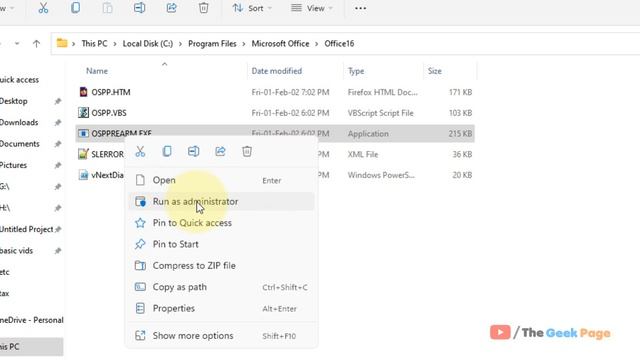
Task: Open the View dropdown in the toolbar
Action: 312,8
